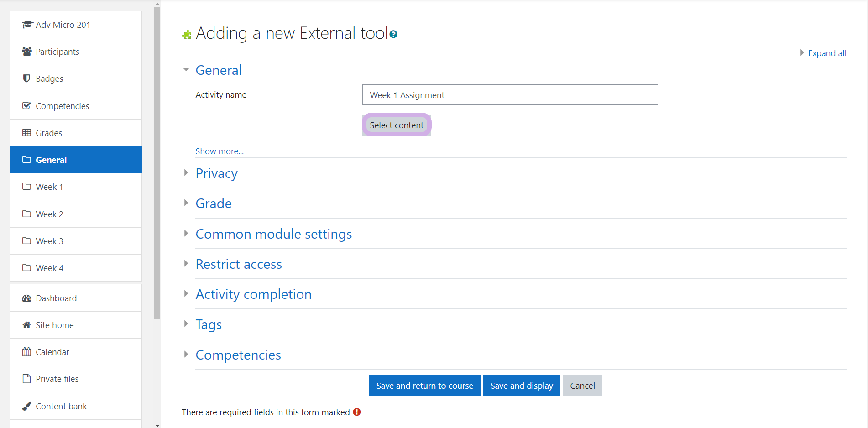Click the graduation cap icon for Adv Micro 201
Screen dimensions: 868x428
(x=27, y=25)
